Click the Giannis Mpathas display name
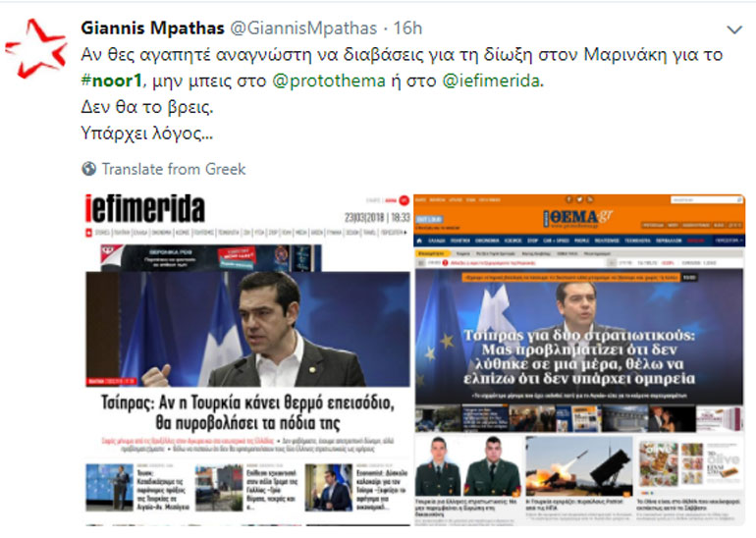Screen dimensions: 756x538 click(x=152, y=27)
